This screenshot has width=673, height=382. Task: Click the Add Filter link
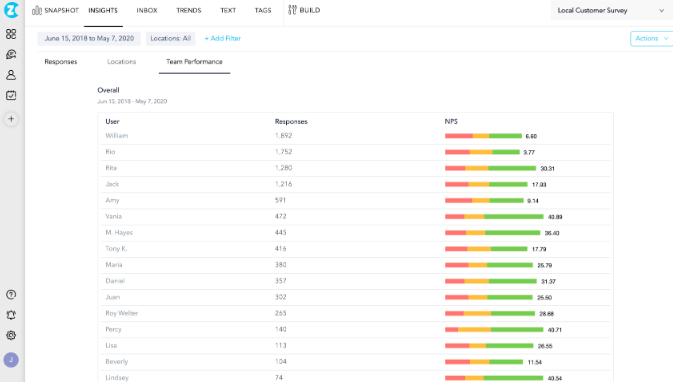coord(223,39)
